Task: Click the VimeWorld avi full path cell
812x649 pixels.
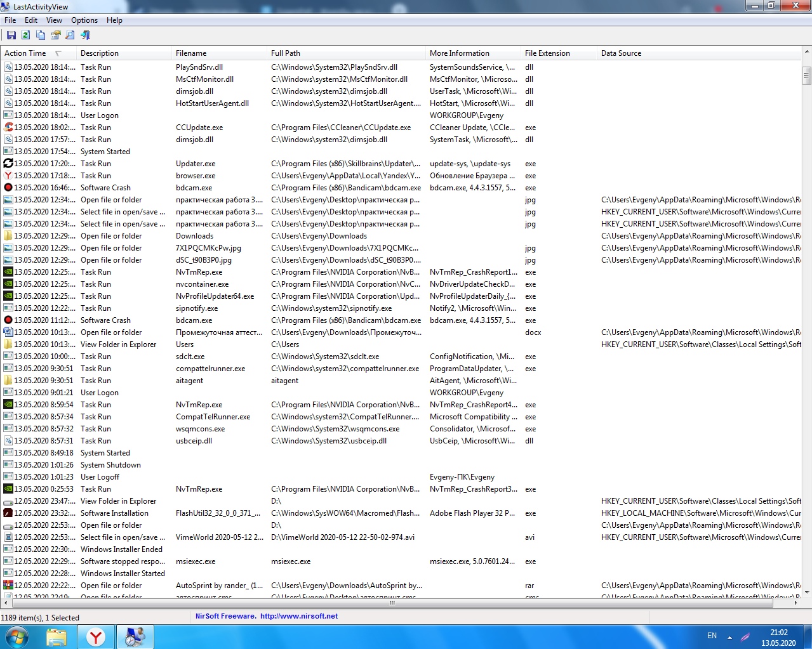Action: [343, 537]
